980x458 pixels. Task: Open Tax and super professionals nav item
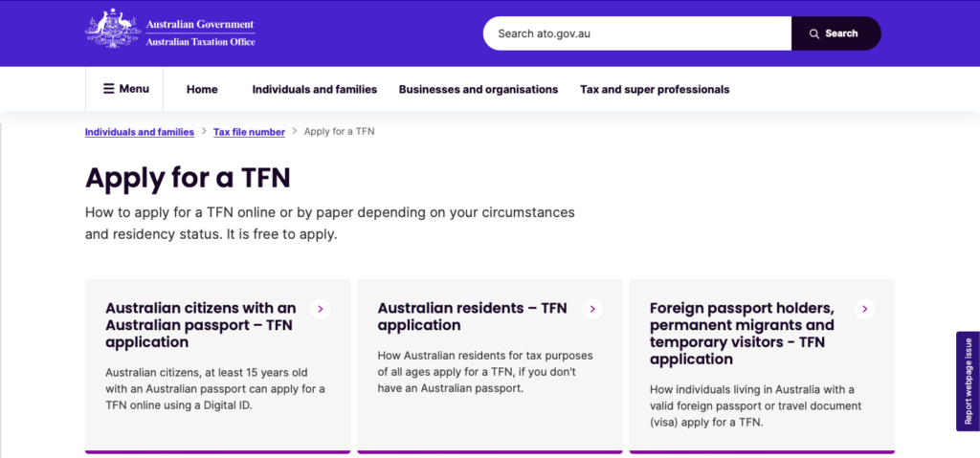(655, 89)
